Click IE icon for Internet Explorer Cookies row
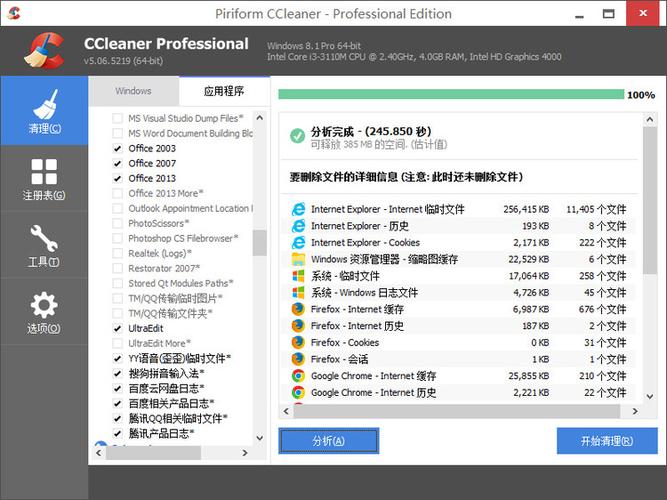 pos(298,243)
